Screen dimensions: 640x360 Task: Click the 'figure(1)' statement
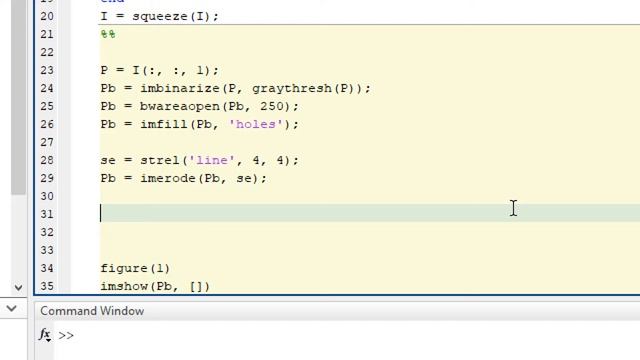point(135,268)
